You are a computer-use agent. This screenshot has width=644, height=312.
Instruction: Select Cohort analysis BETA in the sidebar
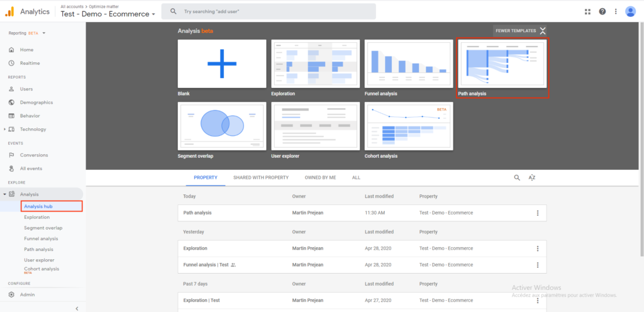42,270
